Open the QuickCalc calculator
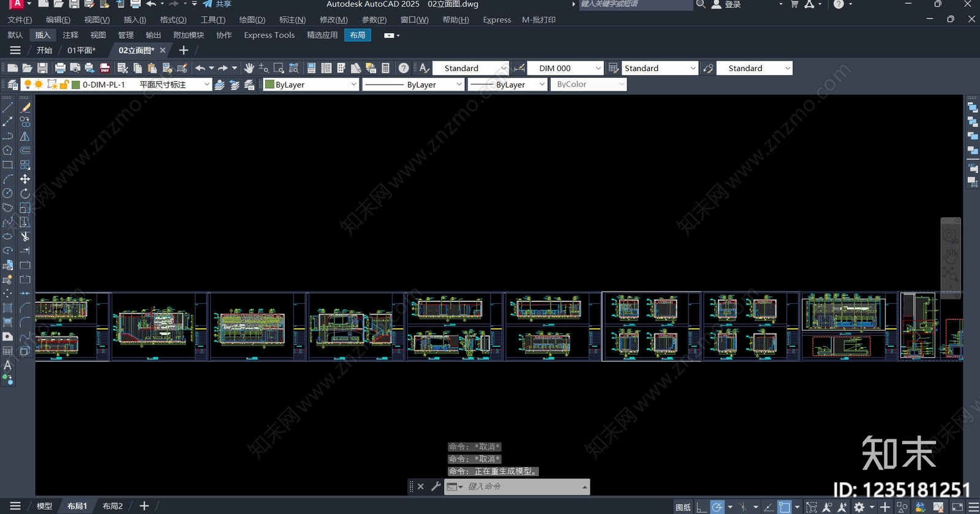This screenshot has width=980, height=514. pos(385,68)
